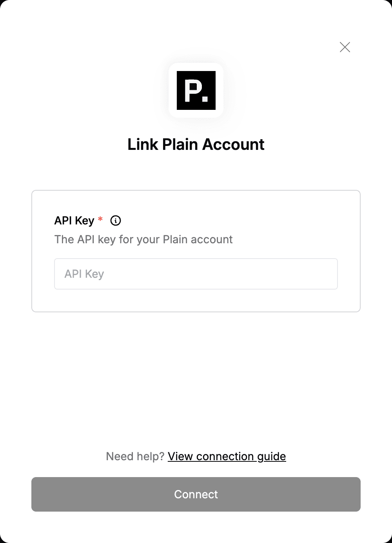The image size is (392, 543).
Task: Click the word 'Account' in the dialog title
Action: pyautogui.click(x=233, y=144)
